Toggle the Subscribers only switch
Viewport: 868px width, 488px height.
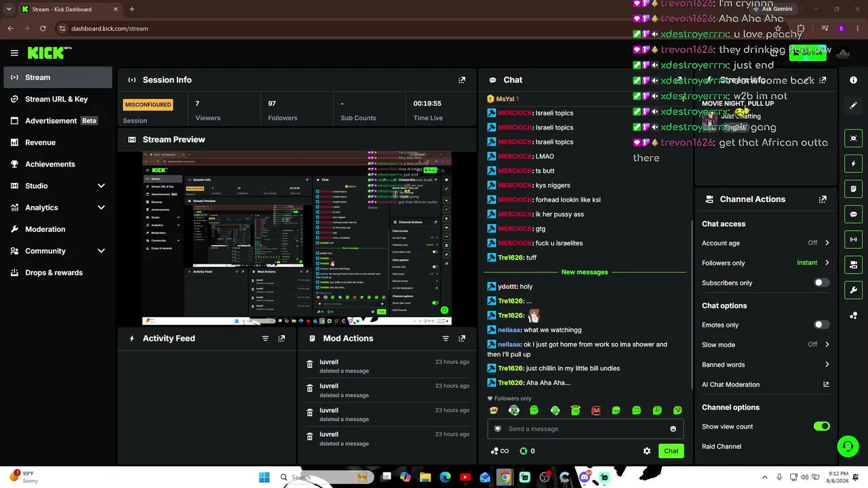[x=821, y=283]
